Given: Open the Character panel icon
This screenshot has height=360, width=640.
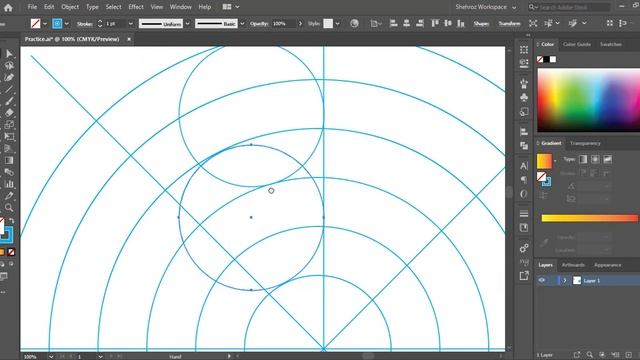Looking at the screenshot, I should click(x=524, y=166).
